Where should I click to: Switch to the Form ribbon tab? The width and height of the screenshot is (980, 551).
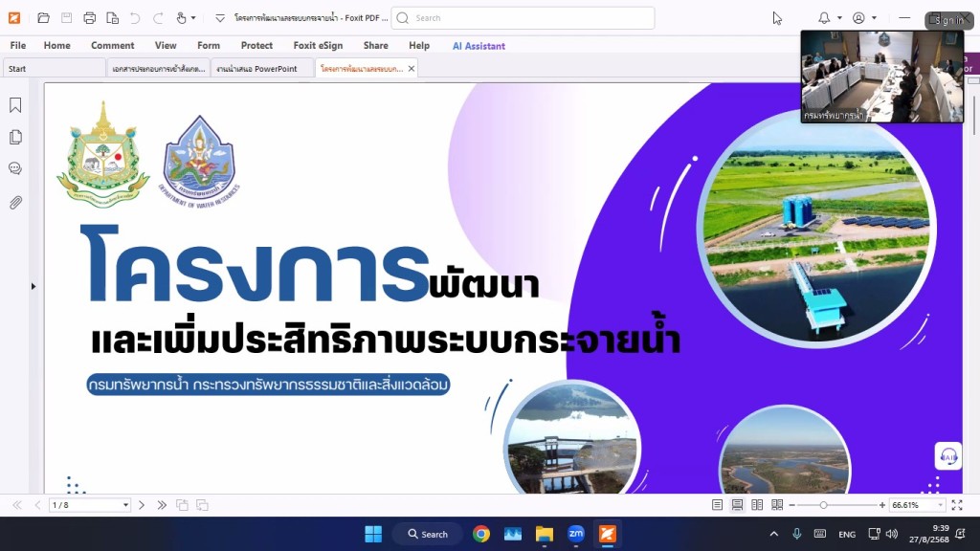click(x=209, y=46)
